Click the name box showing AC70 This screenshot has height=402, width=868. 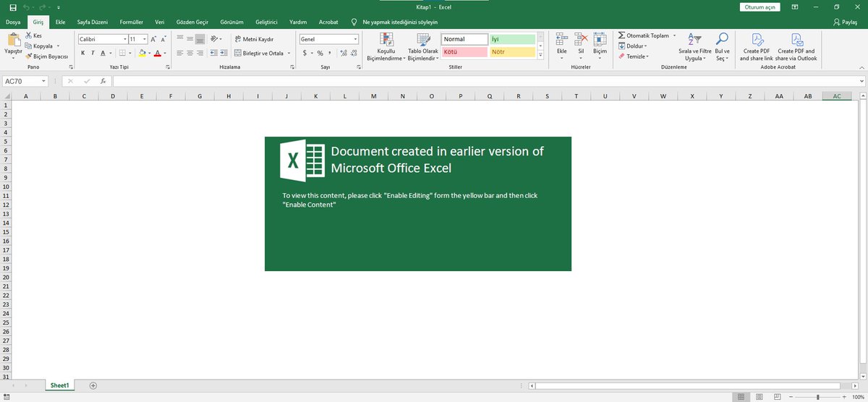coord(25,81)
